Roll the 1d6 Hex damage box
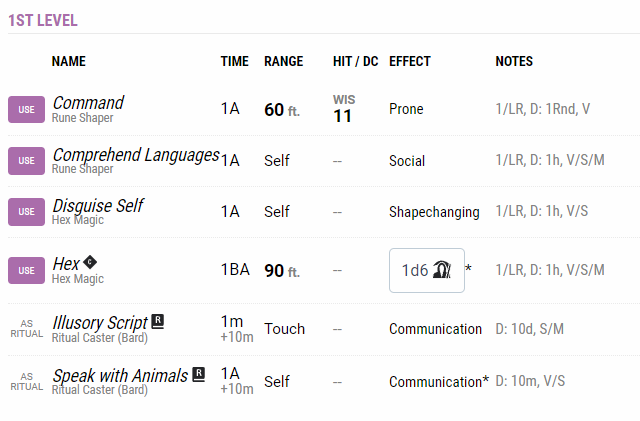640x421 pixels. point(427,270)
